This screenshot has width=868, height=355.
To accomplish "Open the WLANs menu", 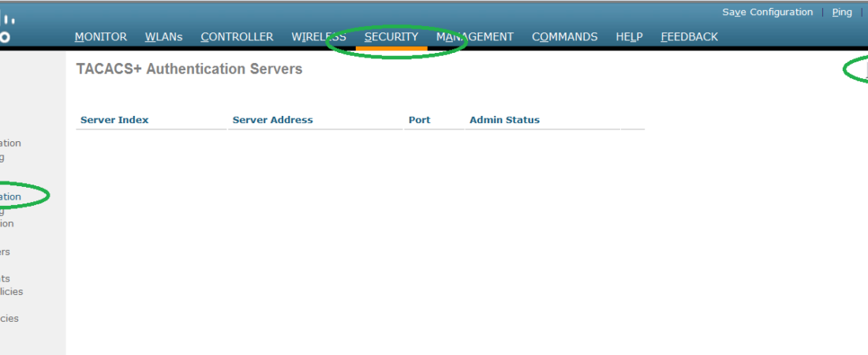I will 164,36.
